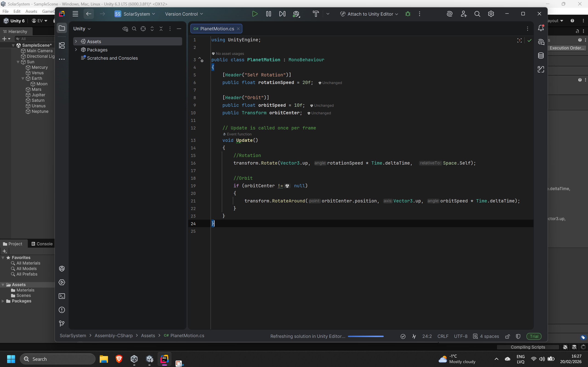Expand the Assets folder in Rider explorer
The width and height of the screenshot is (588, 367).
76,42
